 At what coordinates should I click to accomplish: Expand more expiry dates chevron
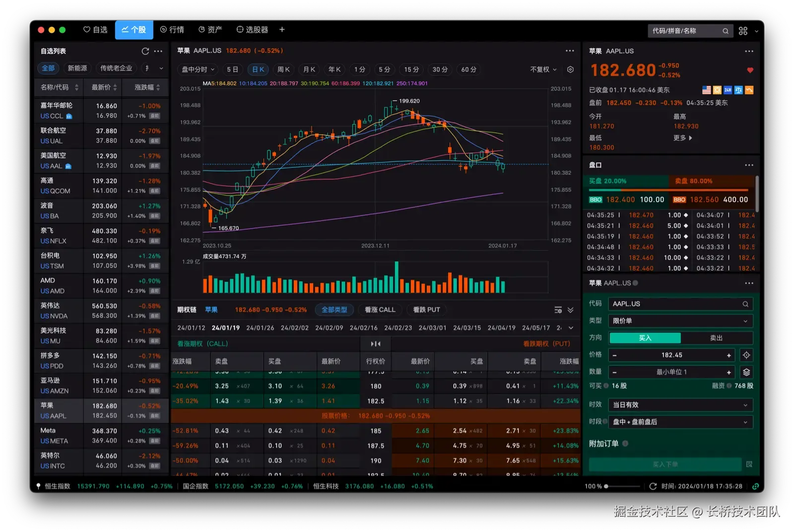(571, 328)
